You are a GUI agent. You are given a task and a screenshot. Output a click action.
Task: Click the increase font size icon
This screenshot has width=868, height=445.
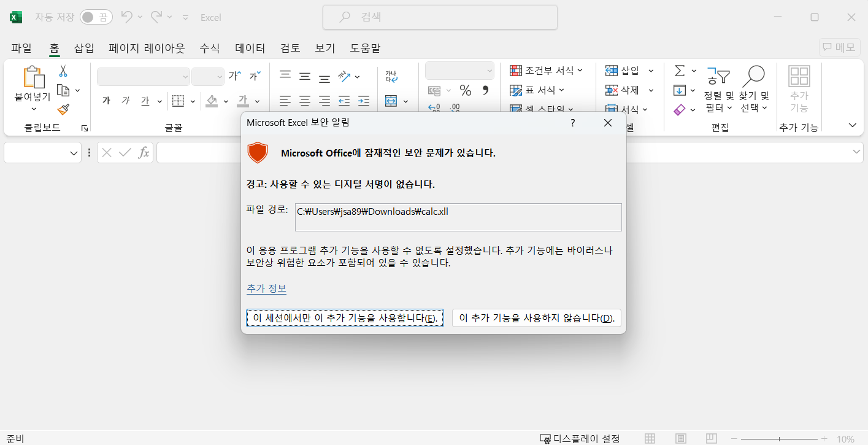pos(234,76)
